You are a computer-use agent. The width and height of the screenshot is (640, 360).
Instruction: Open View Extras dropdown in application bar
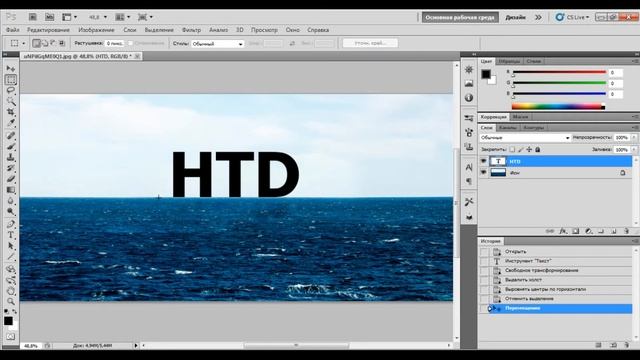tap(69, 17)
